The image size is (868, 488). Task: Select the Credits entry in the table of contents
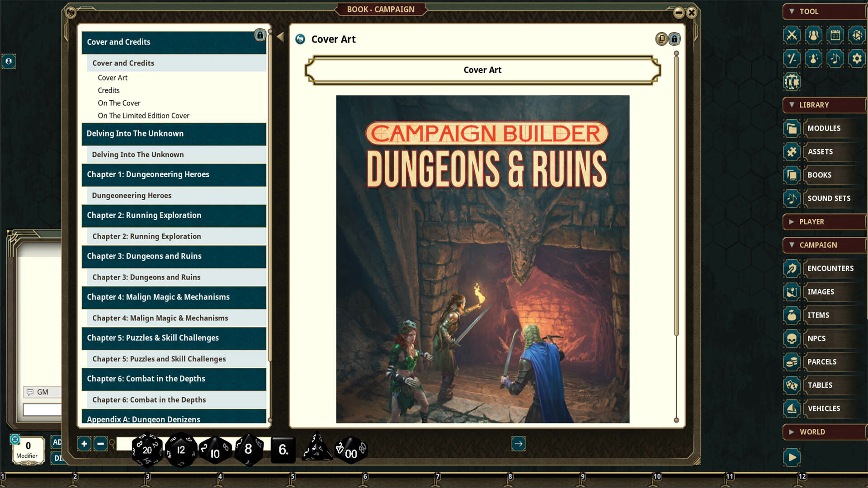coord(108,90)
